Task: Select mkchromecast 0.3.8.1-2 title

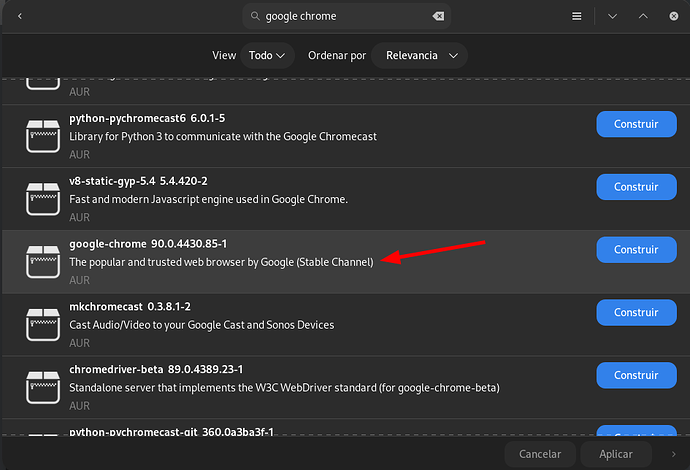Action: 130,307
